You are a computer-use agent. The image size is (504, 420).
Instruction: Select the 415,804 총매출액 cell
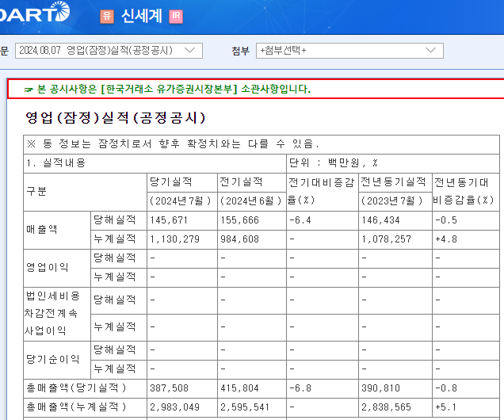coord(252,388)
